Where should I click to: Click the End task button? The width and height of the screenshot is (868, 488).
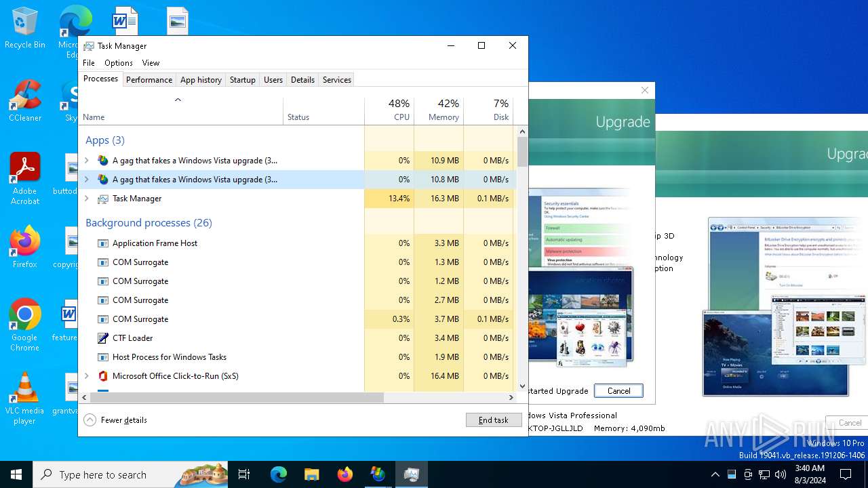coord(494,420)
